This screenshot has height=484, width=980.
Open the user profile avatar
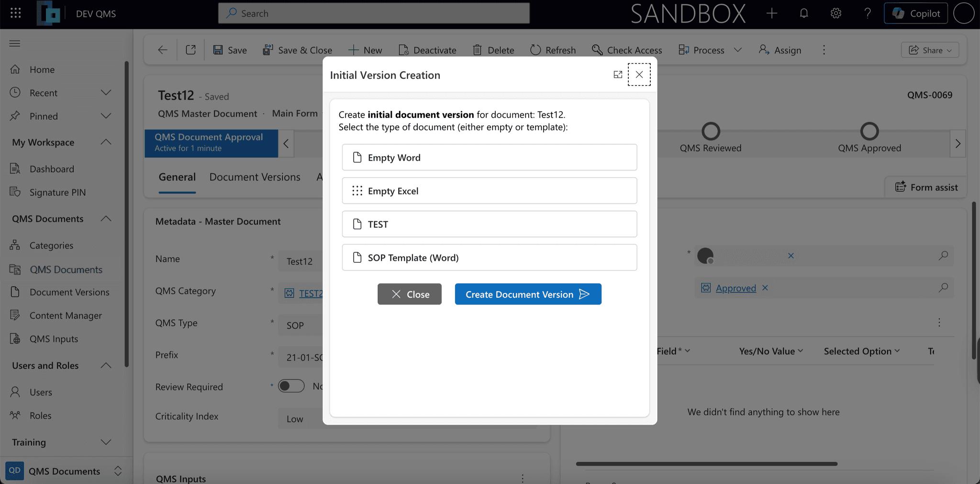pos(964,13)
